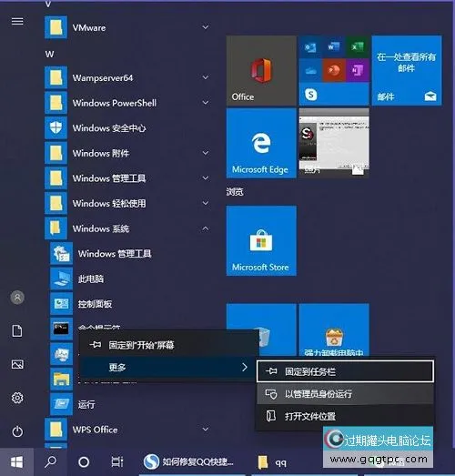
Task: Open taskbar Search magnifier
Action: click(50, 462)
